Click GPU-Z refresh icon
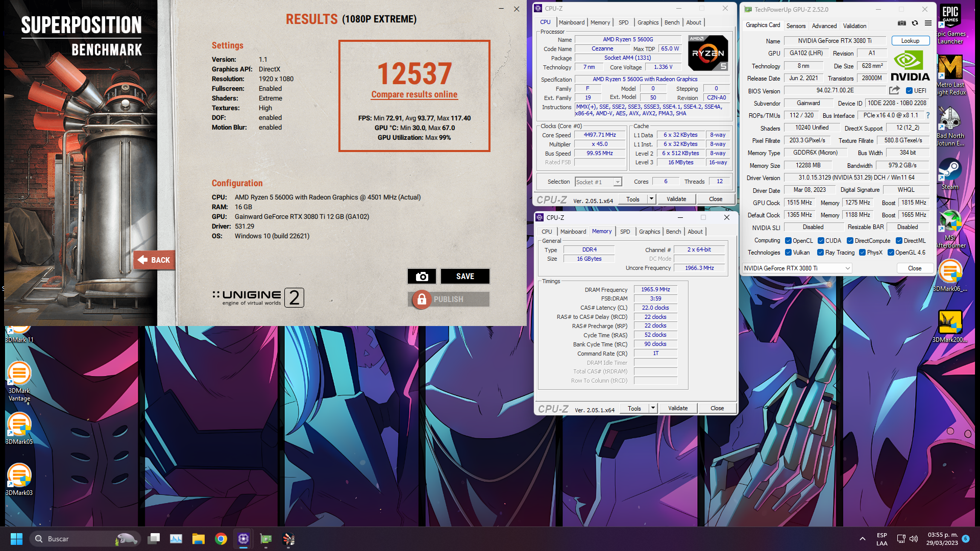Viewport: 980px width, 551px height. pyautogui.click(x=915, y=23)
